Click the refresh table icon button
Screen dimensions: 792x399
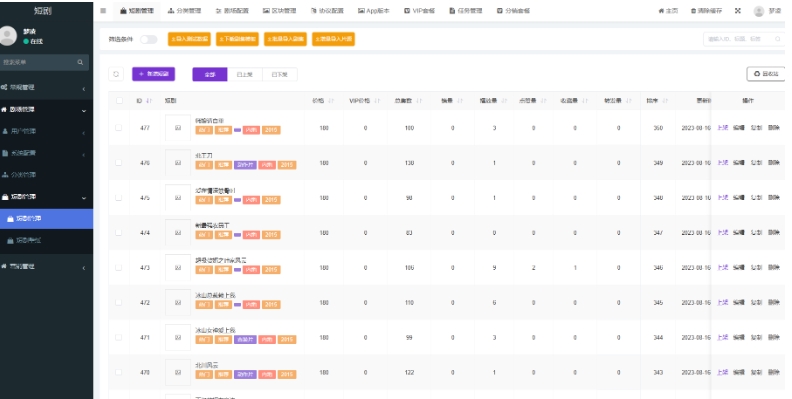click(x=116, y=74)
